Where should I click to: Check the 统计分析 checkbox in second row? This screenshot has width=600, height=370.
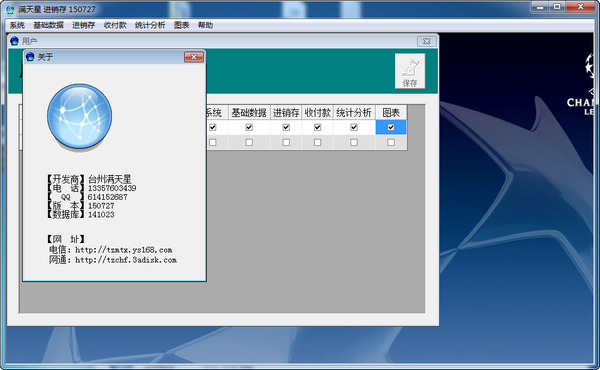(x=354, y=142)
